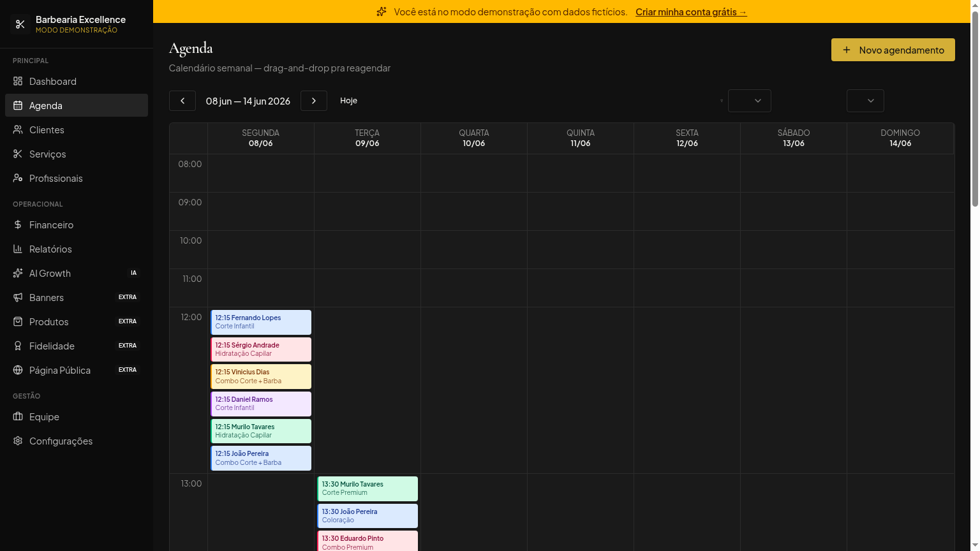This screenshot has width=980, height=551.
Task: Click the sparkles icon for AI Growth
Action: click(18, 273)
